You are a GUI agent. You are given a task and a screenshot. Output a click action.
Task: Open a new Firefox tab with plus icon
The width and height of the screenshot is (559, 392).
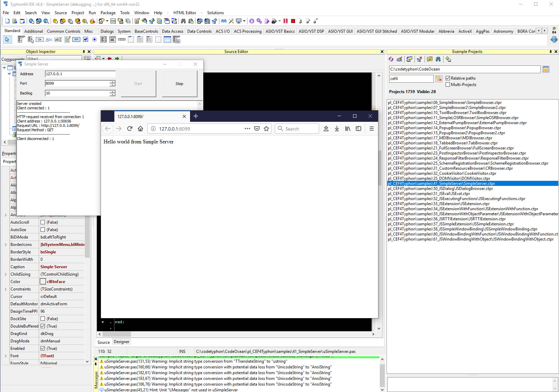[196, 116]
